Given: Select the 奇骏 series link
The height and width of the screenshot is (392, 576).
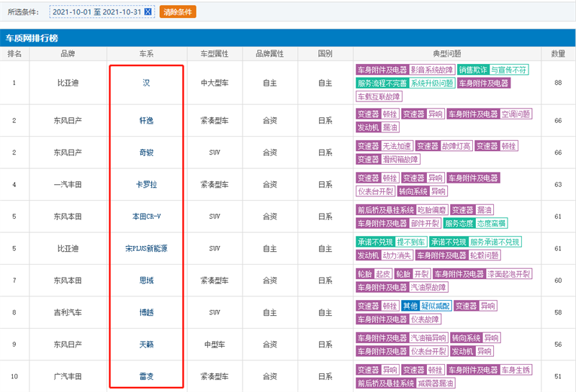Looking at the screenshot, I should (147, 152).
